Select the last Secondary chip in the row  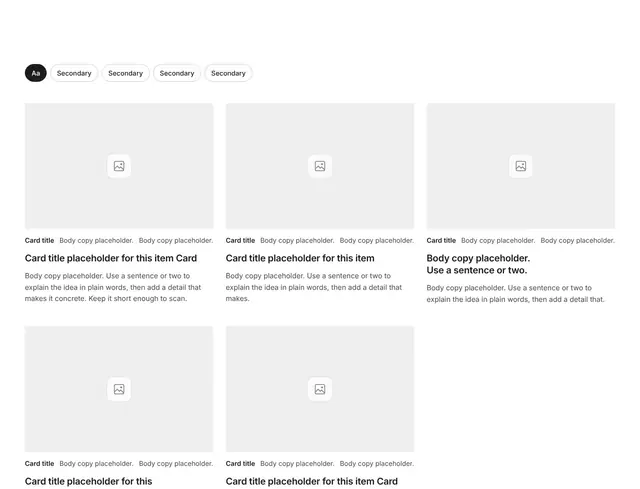(228, 73)
